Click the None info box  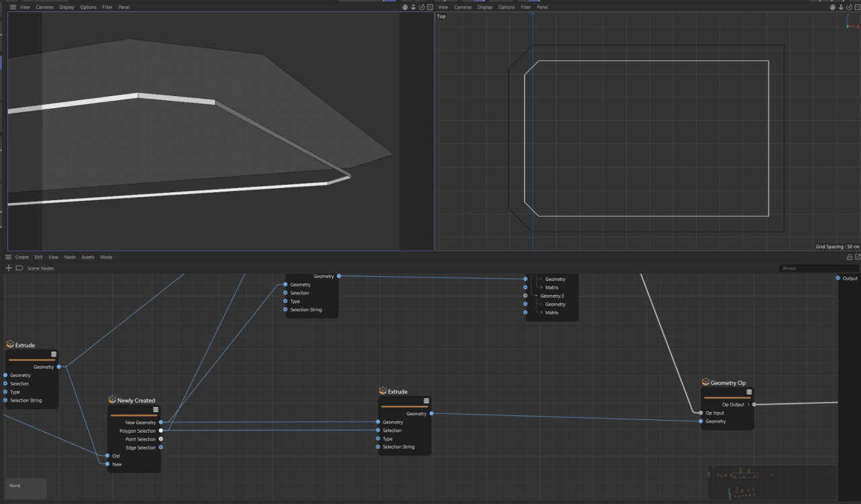coord(26,488)
